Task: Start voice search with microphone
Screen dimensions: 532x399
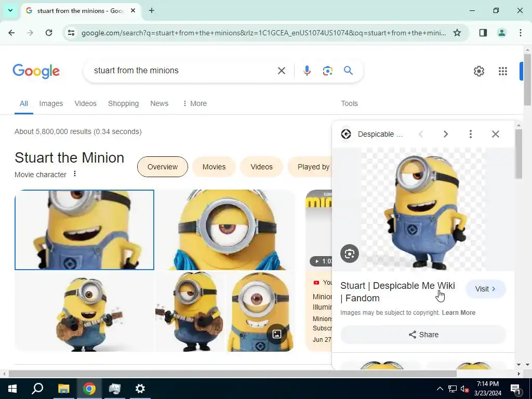Action: coord(307,71)
